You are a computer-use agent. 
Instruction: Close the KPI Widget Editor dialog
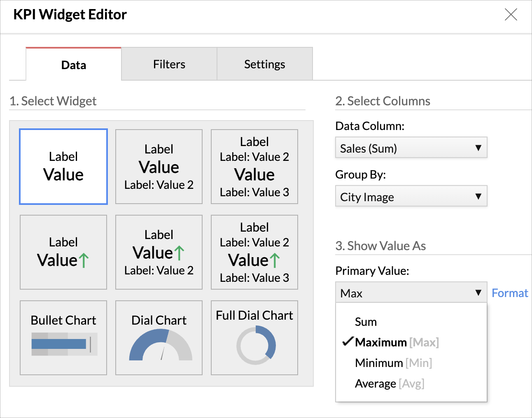pyautogui.click(x=511, y=15)
